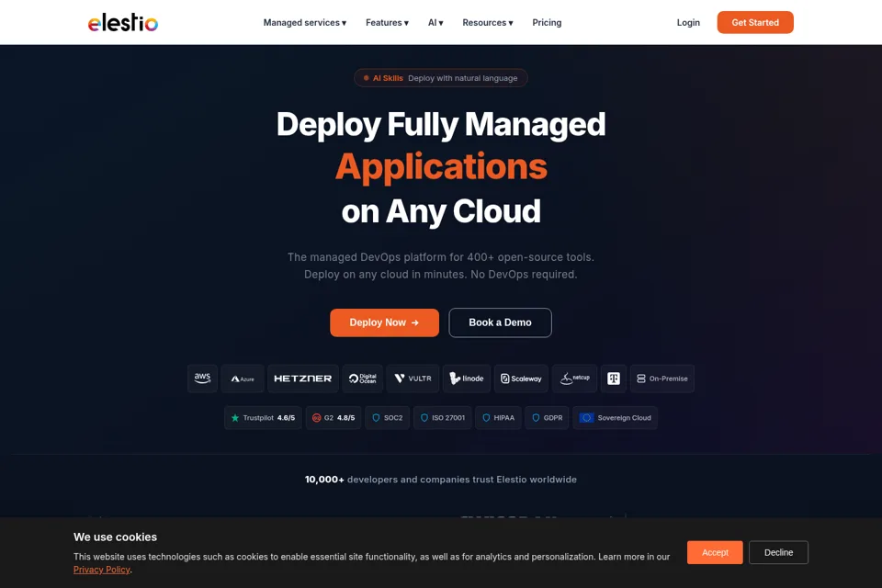Accept cookies in the banner
This screenshot has height=588, width=882.
(715, 552)
